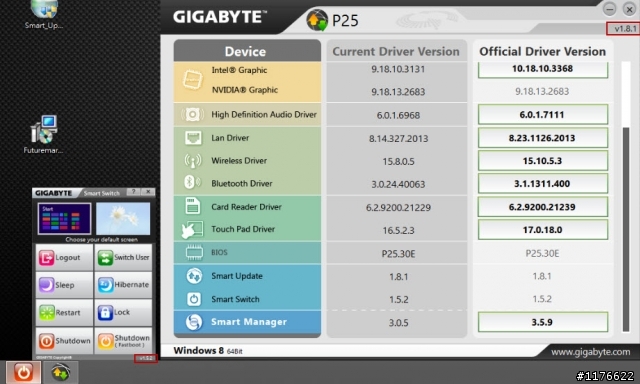Put the computer to Sleep via Smart Switch
The image size is (640, 384).
64,285
